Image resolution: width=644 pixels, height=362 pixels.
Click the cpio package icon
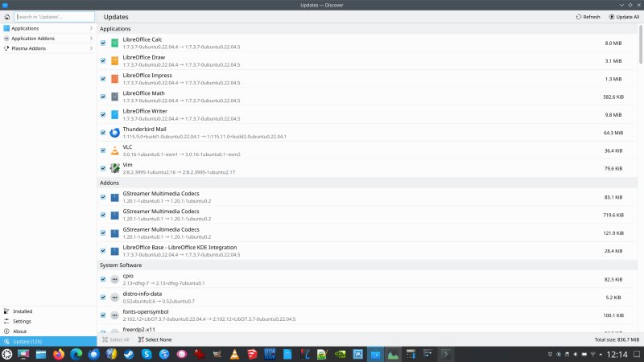point(114,279)
